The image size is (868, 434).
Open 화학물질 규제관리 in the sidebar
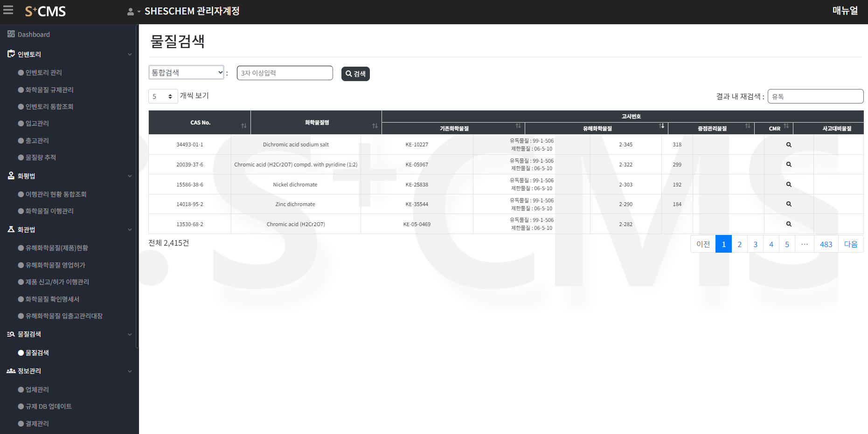tap(49, 90)
